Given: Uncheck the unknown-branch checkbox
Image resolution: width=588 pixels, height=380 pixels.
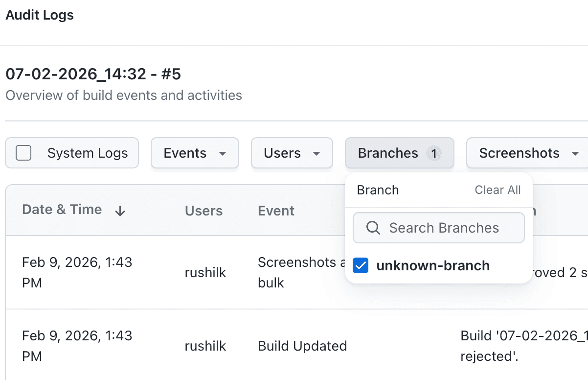Looking at the screenshot, I should click(x=361, y=266).
